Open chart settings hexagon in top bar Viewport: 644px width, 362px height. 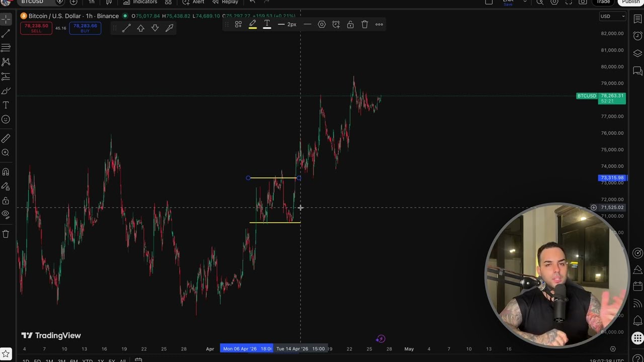pyautogui.click(x=554, y=2)
